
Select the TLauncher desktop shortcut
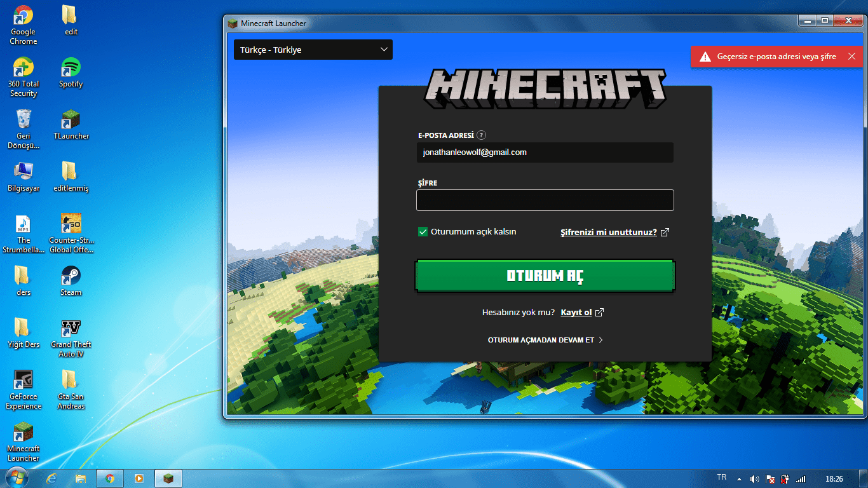coord(71,125)
